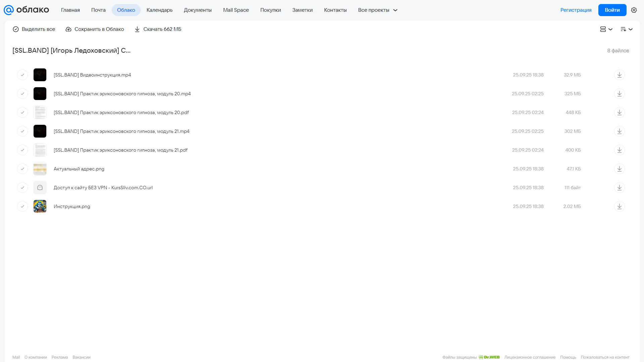Check the Видеоинструкция.mp4 row checkbox
This screenshot has height=362, width=644.
point(22,75)
